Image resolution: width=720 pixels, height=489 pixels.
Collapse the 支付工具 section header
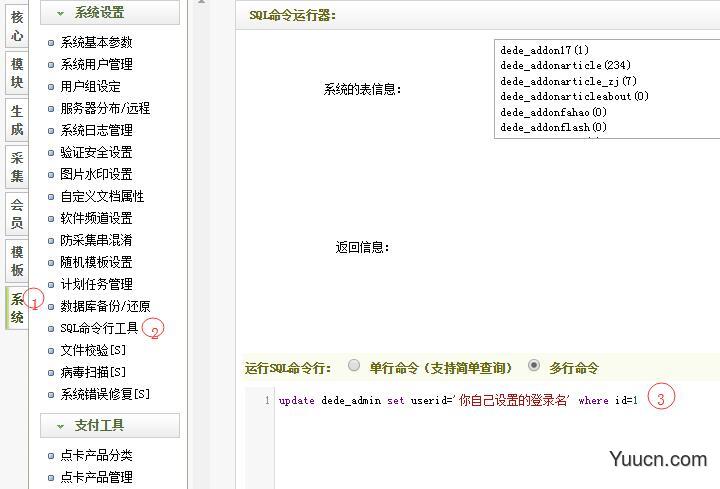point(109,425)
